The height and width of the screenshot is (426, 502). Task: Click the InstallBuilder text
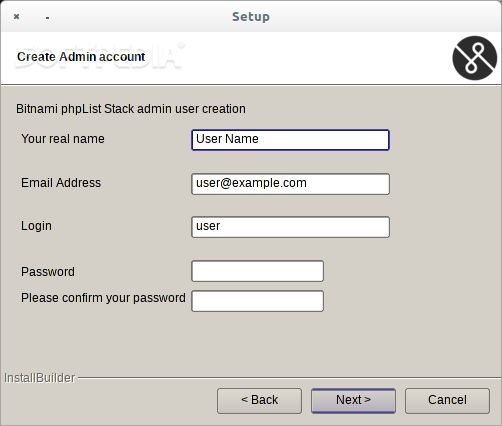[39, 378]
